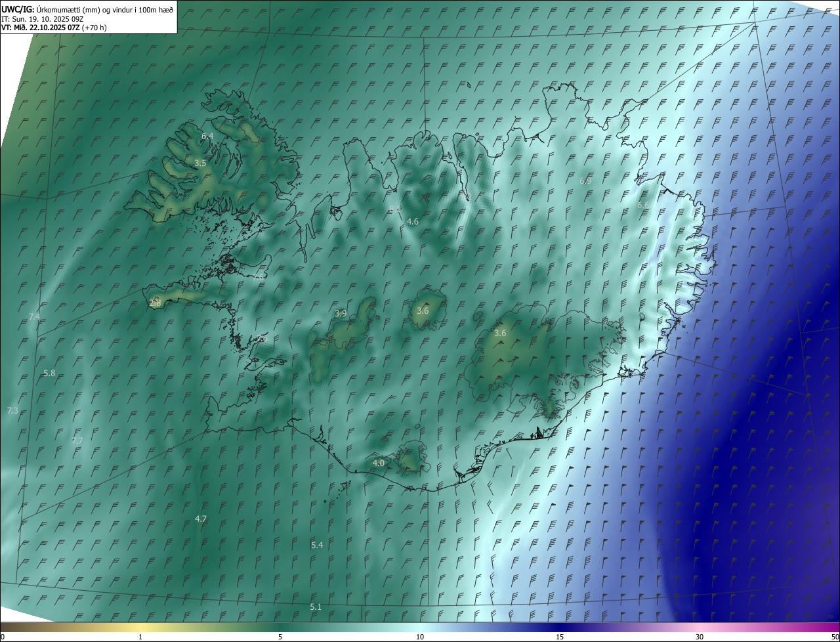Viewport: 840px width, 642px height.
Task: Click the 3.6 value on the large southeastern glacier
Action: (x=500, y=333)
